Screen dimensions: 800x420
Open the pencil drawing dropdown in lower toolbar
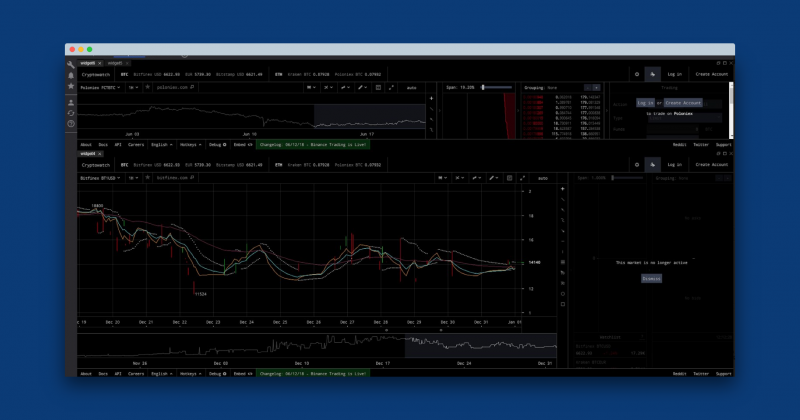(x=493, y=178)
